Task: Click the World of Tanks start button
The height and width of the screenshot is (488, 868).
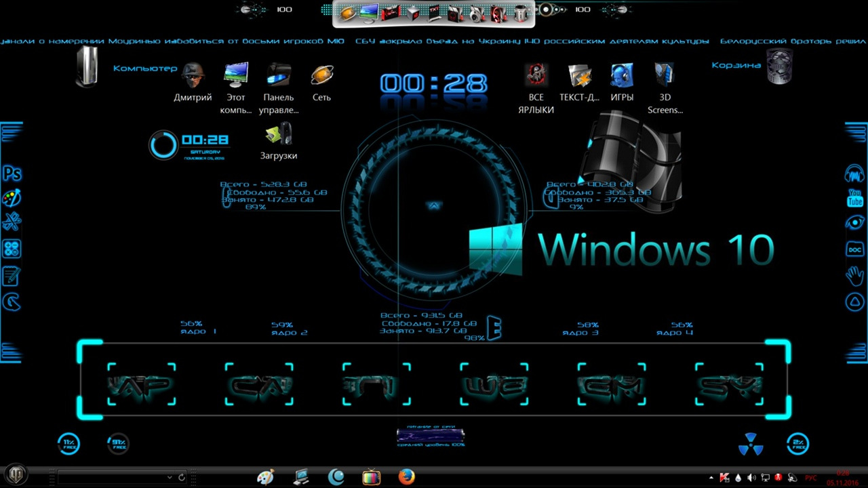Action: (x=15, y=475)
